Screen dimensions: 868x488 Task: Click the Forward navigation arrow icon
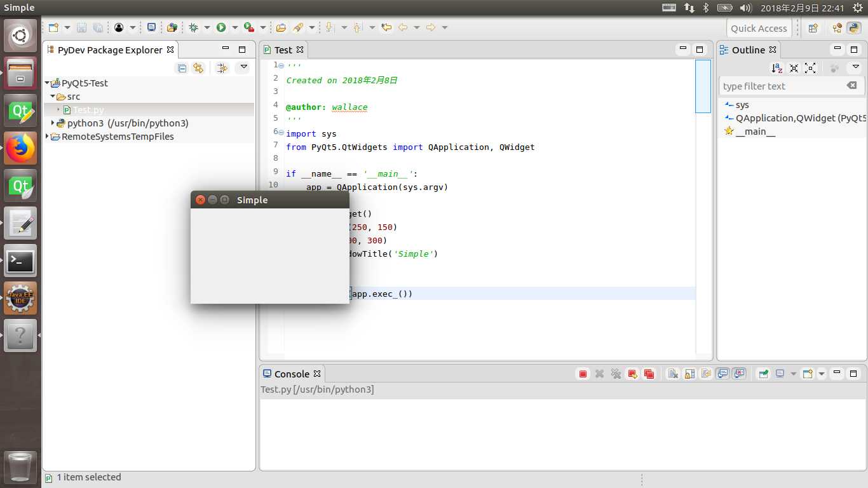[x=431, y=27]
